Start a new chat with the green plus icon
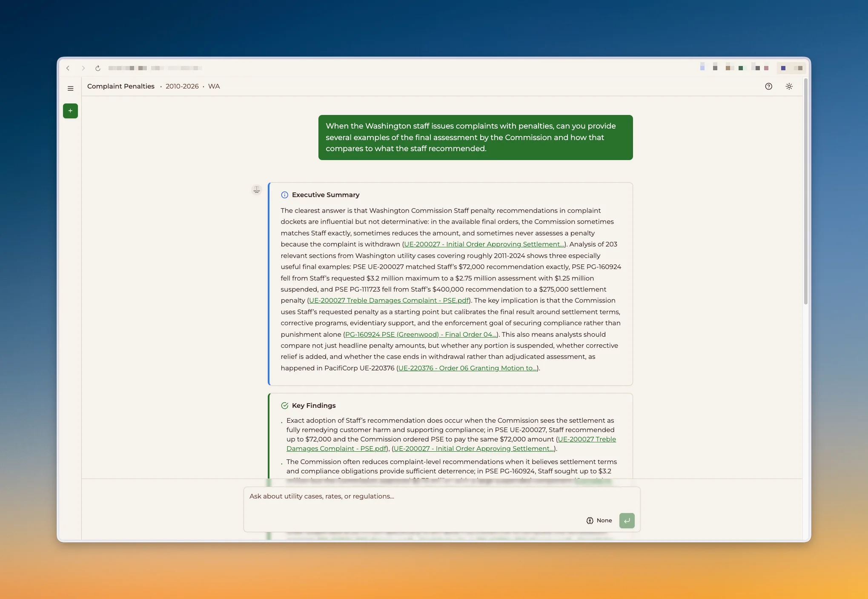This screenshot has height=599, width=868. coord(70,111)
